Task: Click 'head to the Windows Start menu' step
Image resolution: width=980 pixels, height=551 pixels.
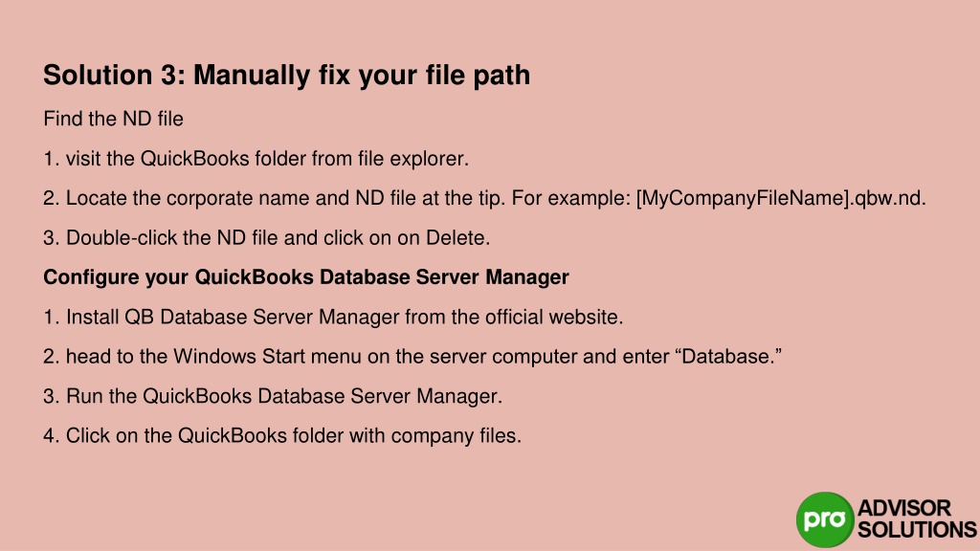Action: click(x=412, y=357)
